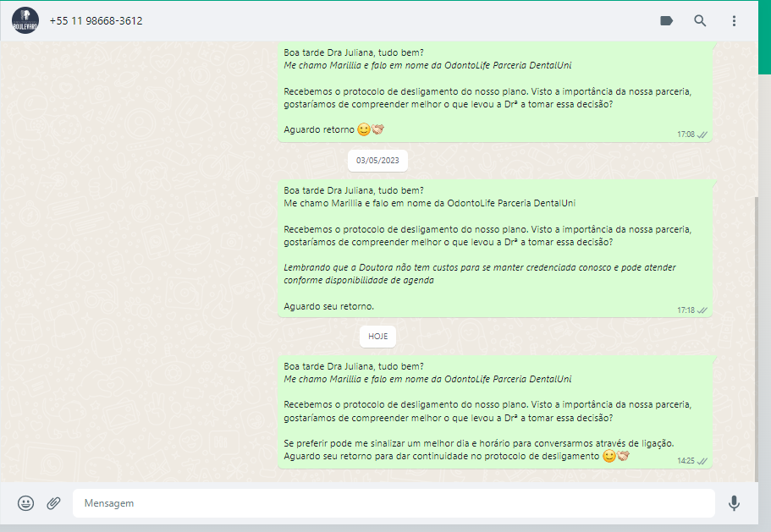Image resolution: width=771 pixels, height=532 pixels.
Task: Open the emoji picker
Action: pyautogui.click(x=25, y=503)
